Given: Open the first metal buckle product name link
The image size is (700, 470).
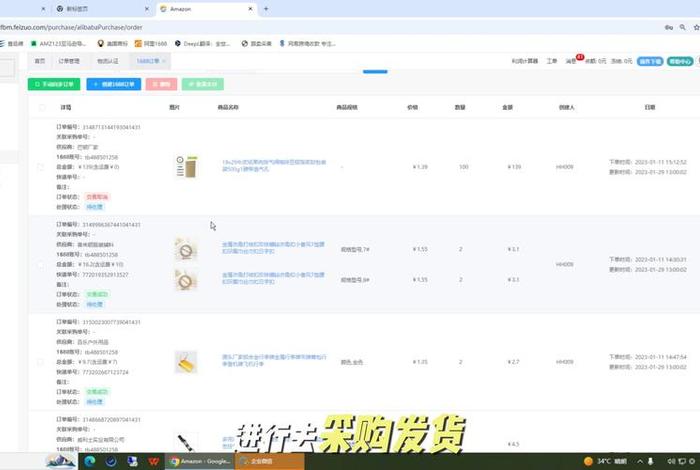Looking at the screenshot, I should click(273, 248).
